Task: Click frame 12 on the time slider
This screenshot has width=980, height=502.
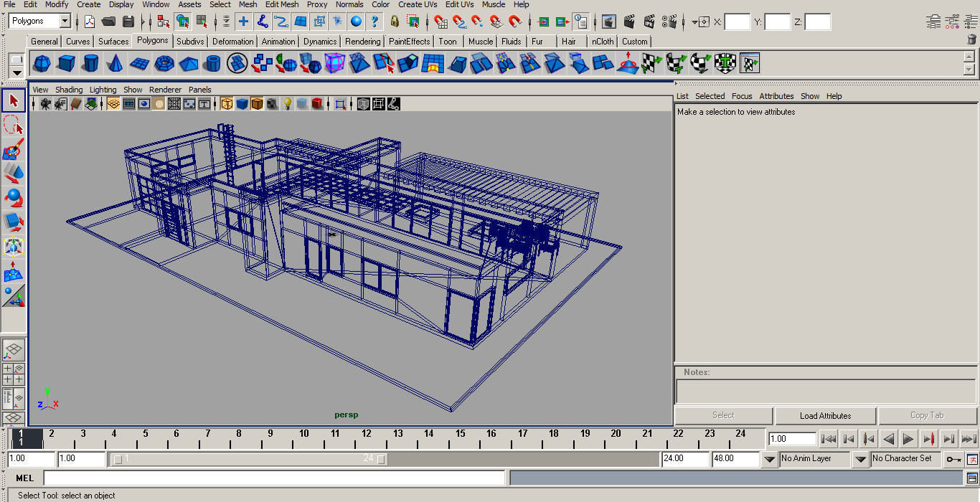Action: coord(367,434)
